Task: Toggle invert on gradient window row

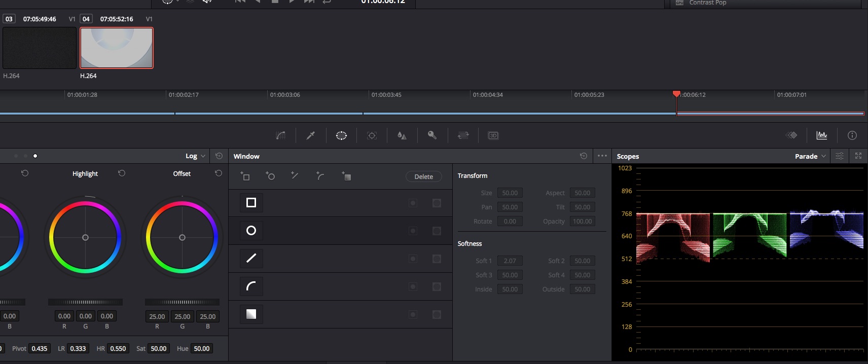Action: pos(413,314)
